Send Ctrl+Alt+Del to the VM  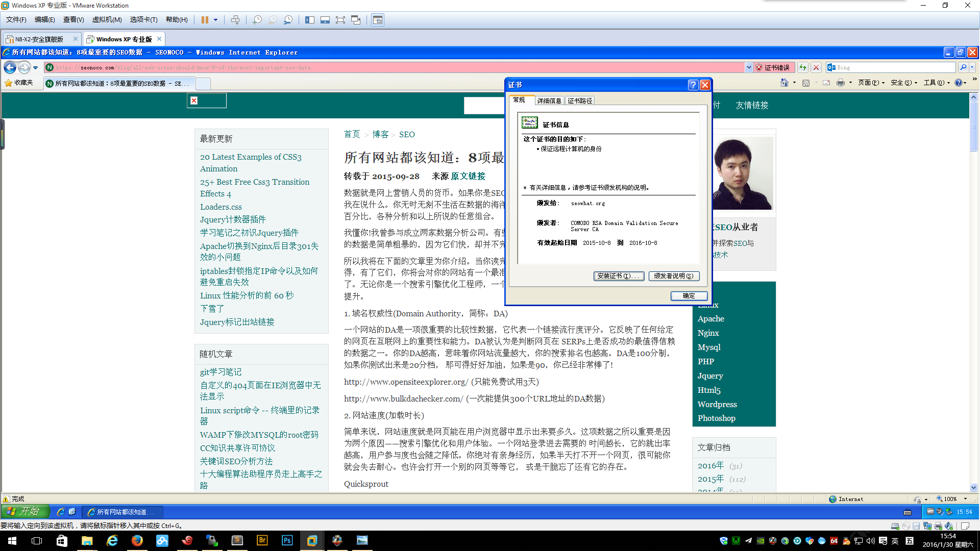pos(235,20)
